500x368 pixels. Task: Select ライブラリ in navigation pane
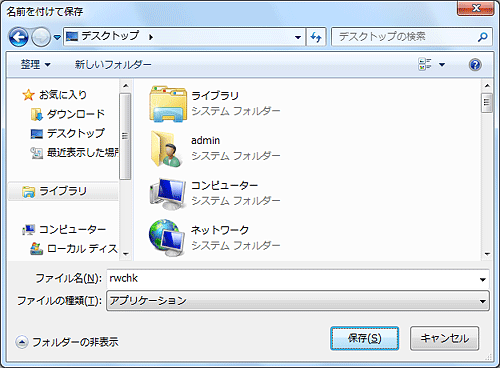click(63, 191)
